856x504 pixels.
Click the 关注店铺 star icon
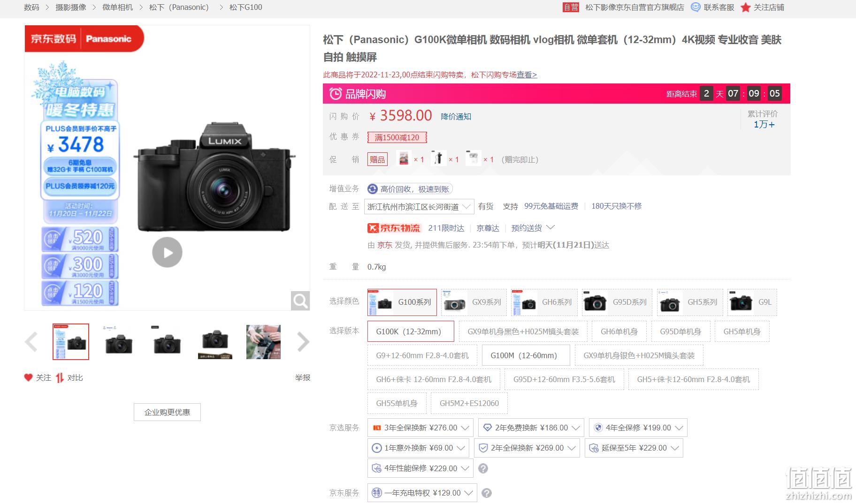(x=746, y=8)
